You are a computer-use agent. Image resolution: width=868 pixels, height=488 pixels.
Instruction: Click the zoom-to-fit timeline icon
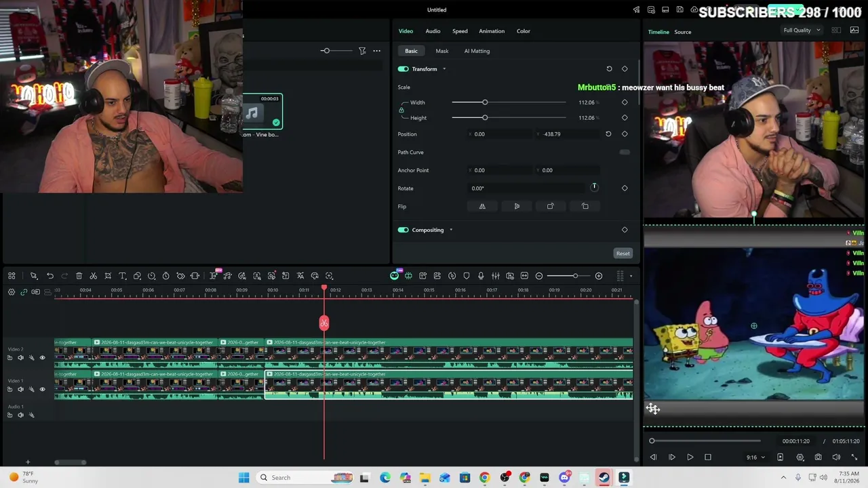pos(524,276)
